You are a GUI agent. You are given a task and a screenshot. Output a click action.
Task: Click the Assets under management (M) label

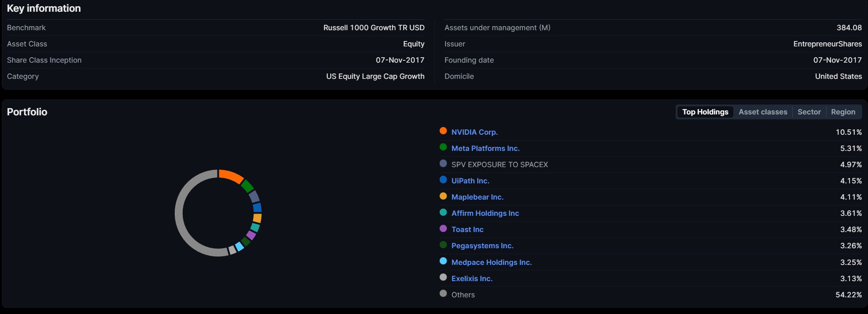[497, 27]
